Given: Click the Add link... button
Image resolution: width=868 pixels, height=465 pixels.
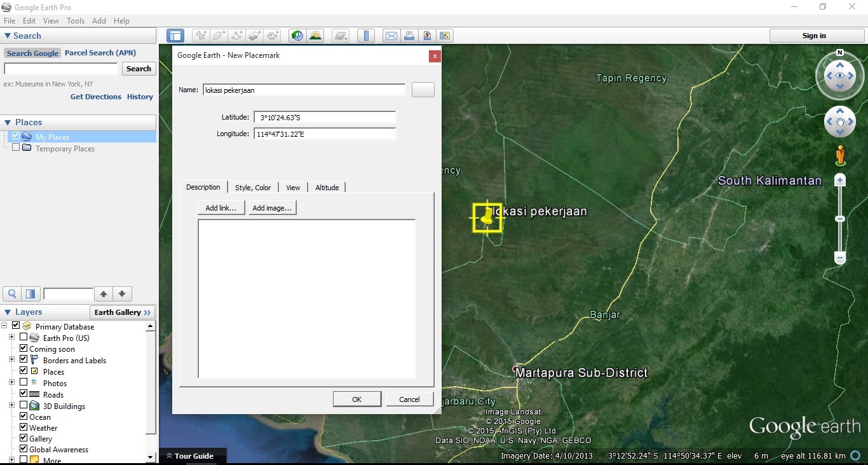Looking at the screenshot, I should coord(221,208).
